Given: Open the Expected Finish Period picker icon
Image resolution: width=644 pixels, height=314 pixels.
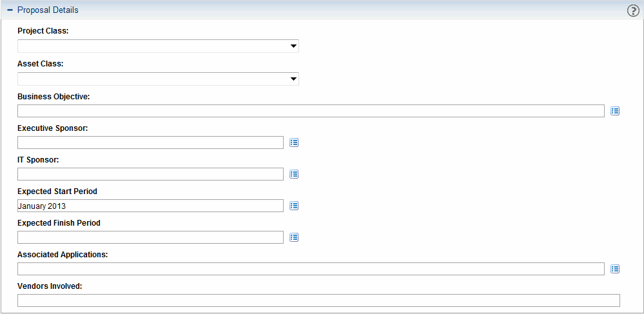Looking at the screenshot, I should [x=294, y=237].
